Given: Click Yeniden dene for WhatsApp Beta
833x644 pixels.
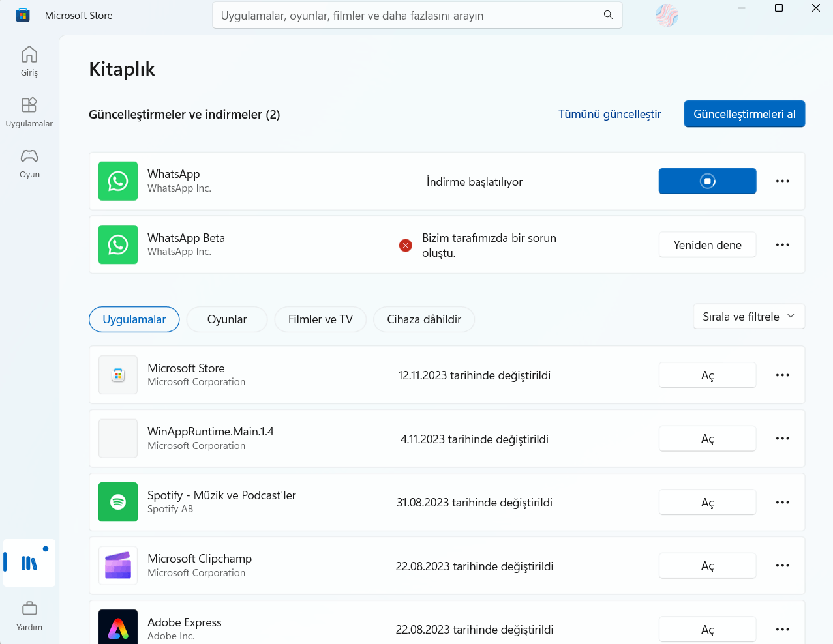Looking at the screenshot, I should coord(708,245).
